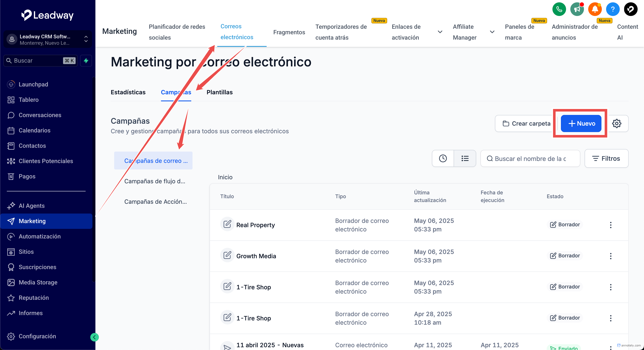This screenshot has width=644, height=350.
Task: Collapse sidebar with green arrow button
Action: (94, 337)
